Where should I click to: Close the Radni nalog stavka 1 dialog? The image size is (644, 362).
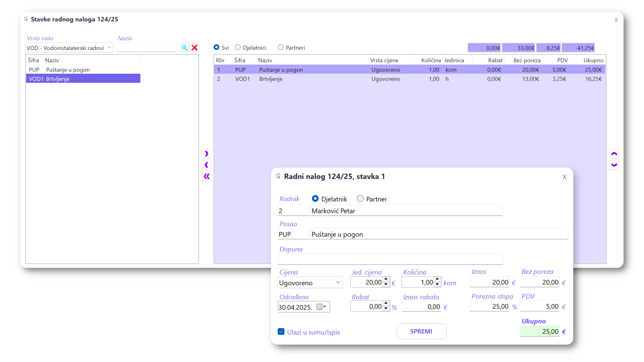pyautogui.click(x=565, y=177)
